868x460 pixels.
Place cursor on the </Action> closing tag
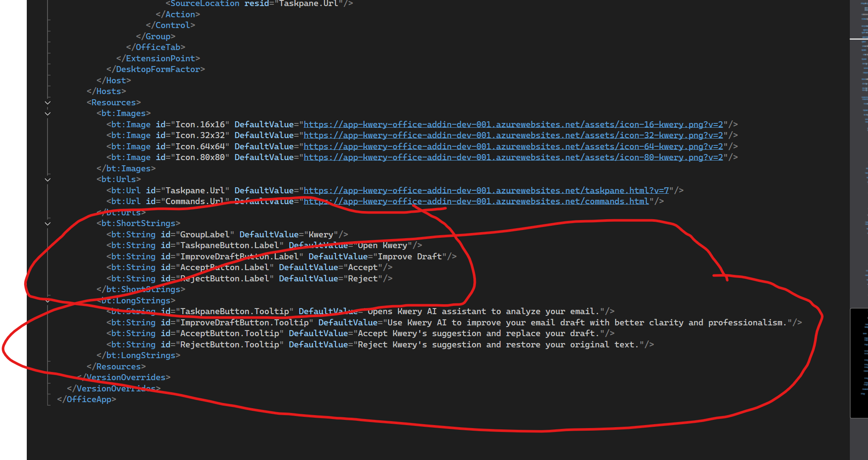(177, 14)
